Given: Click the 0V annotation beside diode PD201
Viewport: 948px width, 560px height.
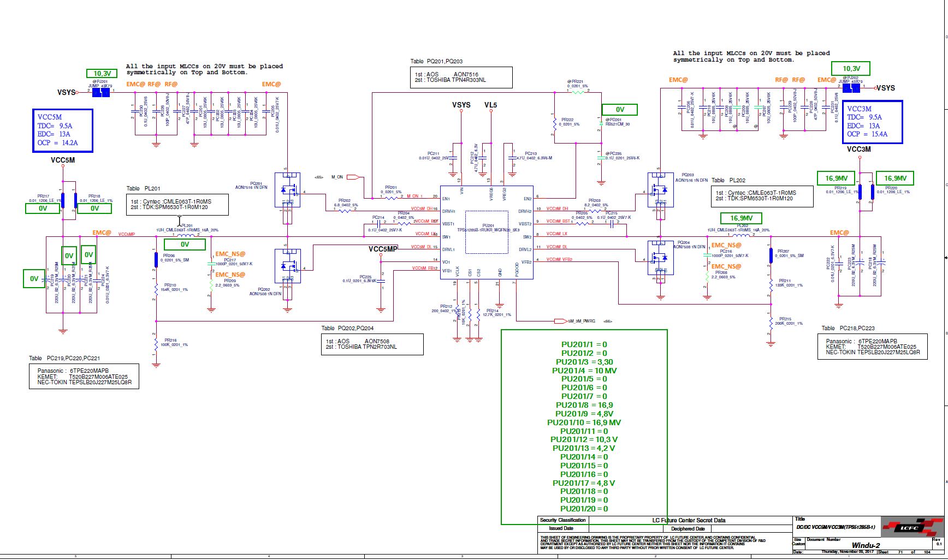Looking at the screenshot, I should 620,110.
